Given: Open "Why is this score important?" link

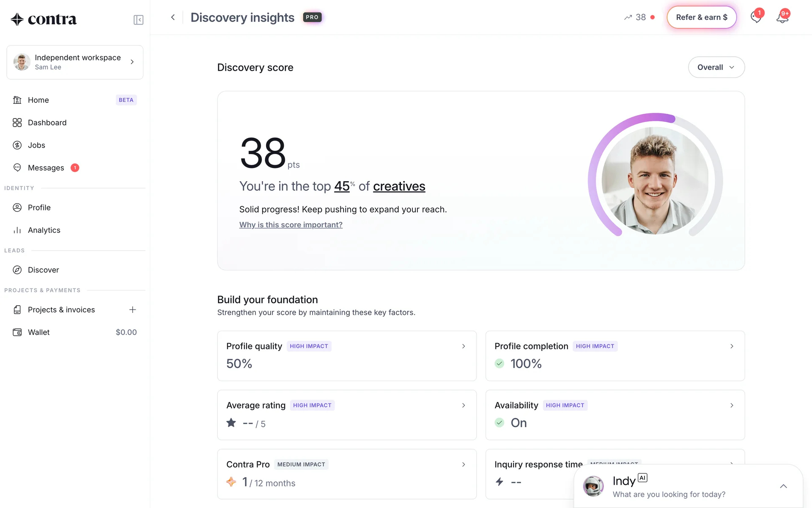Looking at the screenshot, I should (291, 225).
